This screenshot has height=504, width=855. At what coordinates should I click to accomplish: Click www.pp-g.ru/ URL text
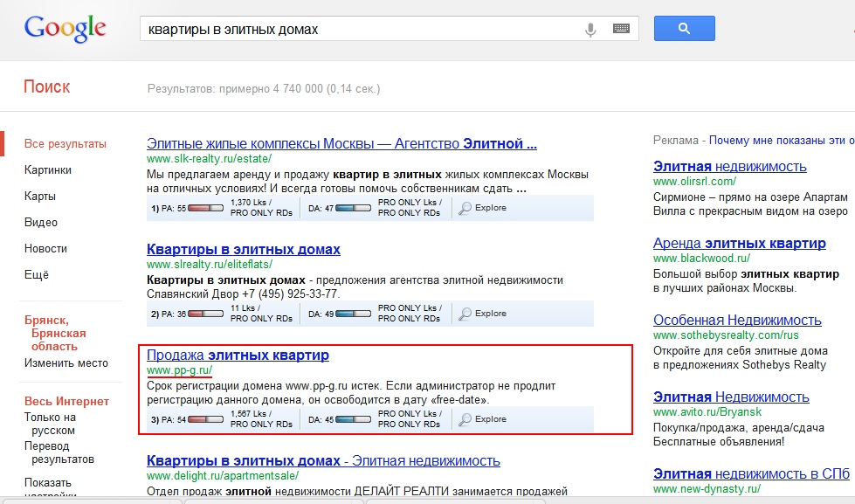(179, 370)
